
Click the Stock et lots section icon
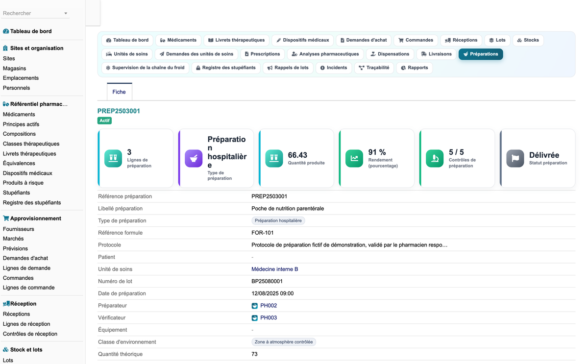tap(6, 350)
